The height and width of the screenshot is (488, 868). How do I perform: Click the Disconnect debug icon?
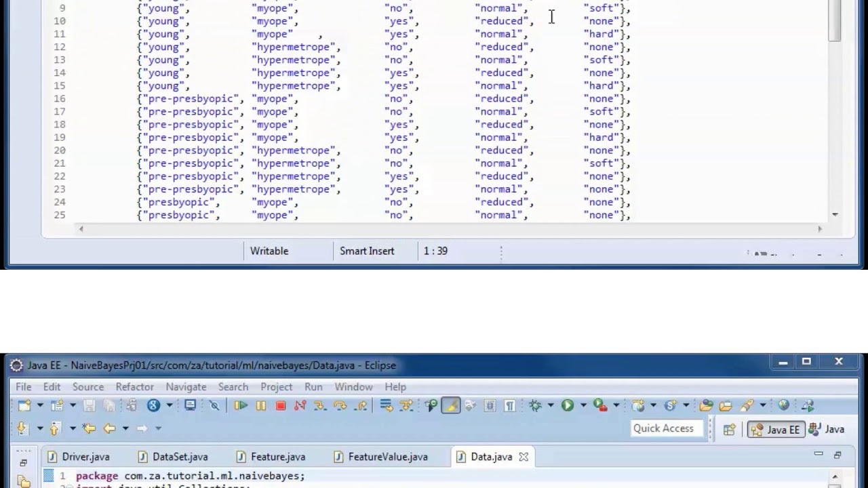pyautogui.click(x=300, y=405)
